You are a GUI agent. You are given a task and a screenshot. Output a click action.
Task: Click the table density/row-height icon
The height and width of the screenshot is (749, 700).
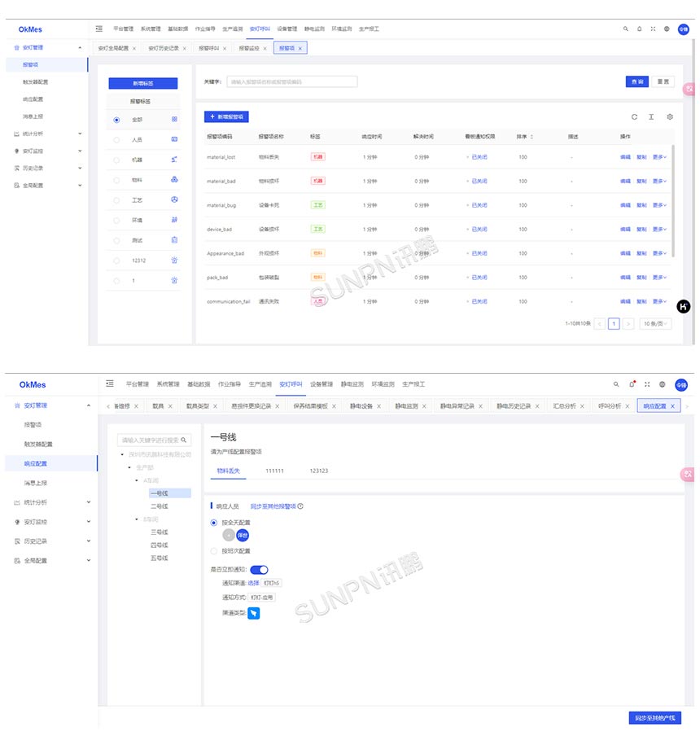coord(652,117)
